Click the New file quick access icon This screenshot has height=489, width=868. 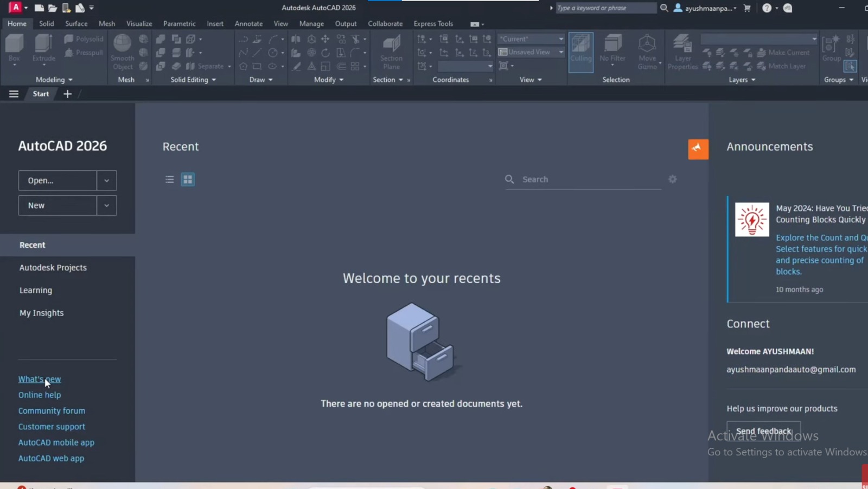coord(39,8)
